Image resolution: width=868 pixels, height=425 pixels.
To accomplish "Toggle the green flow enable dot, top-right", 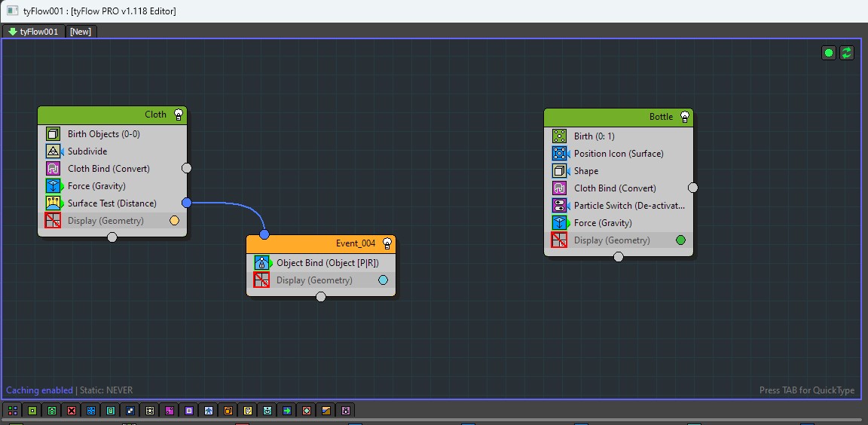I will pyautogui.click(x=829, y=53).
